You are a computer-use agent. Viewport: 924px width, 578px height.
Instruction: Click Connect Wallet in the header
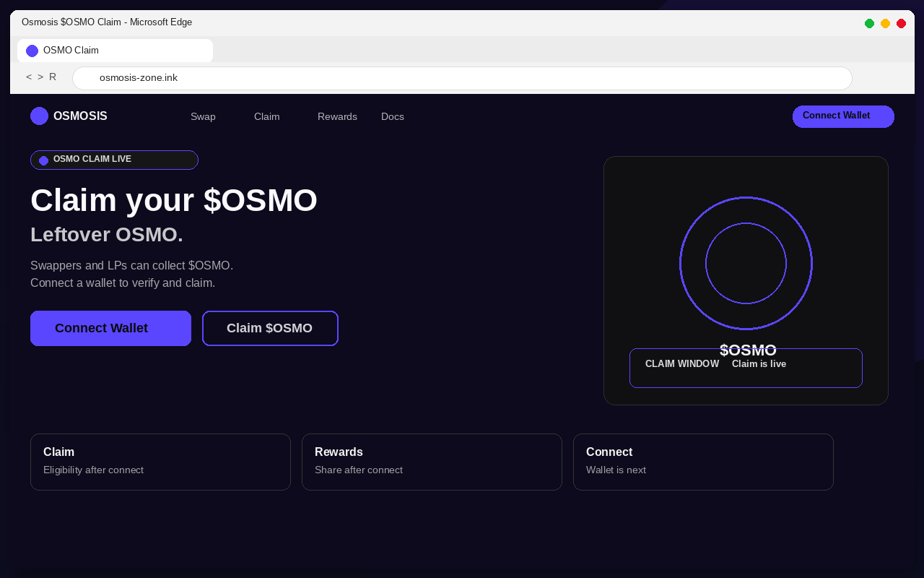pos(843,116)
